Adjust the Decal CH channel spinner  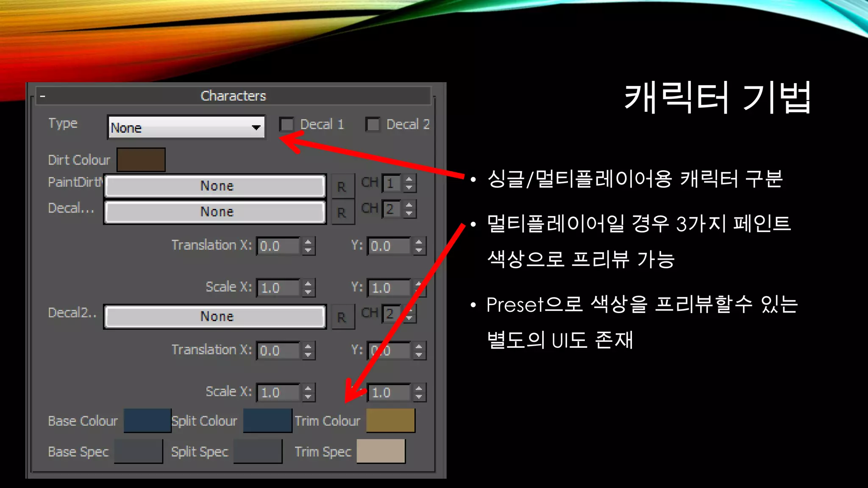click(x=409, y=209)
